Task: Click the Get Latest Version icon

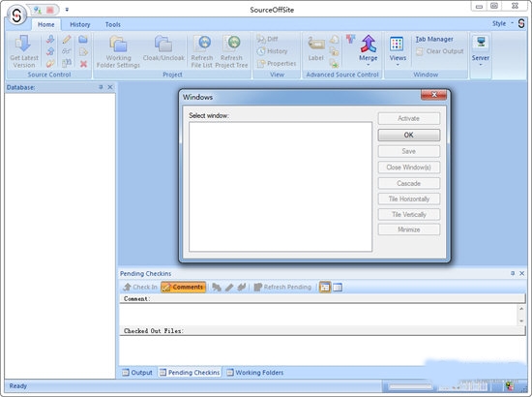Action: (23, 44)
